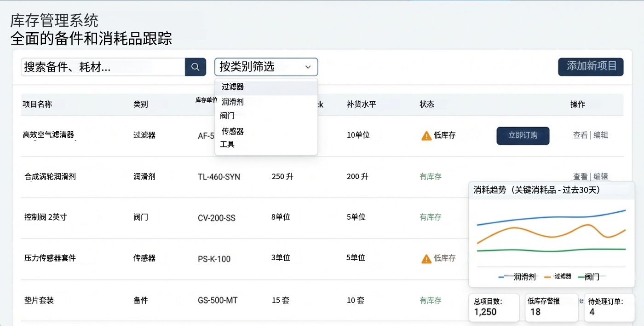Click the 阀门 green legend swatch
The height and width of the screenshot is (326, 644).
coord(581,277)
